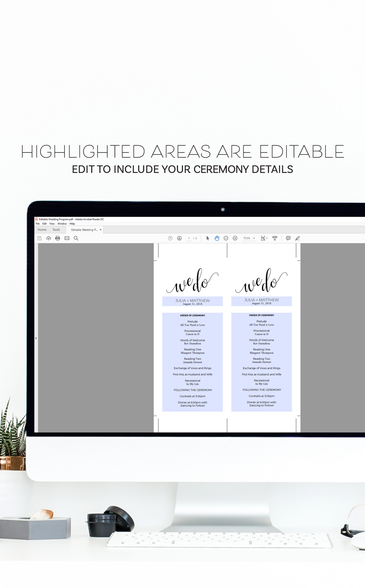The width and height of the screenshot is (365, 588).
Task: Activate the Hand pan tool
Action: 217,238
